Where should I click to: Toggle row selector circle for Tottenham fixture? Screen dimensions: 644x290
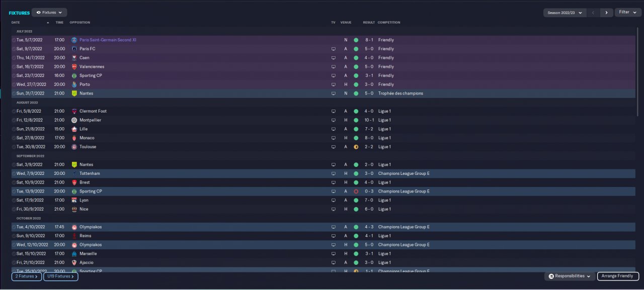(x=14, y=173)
